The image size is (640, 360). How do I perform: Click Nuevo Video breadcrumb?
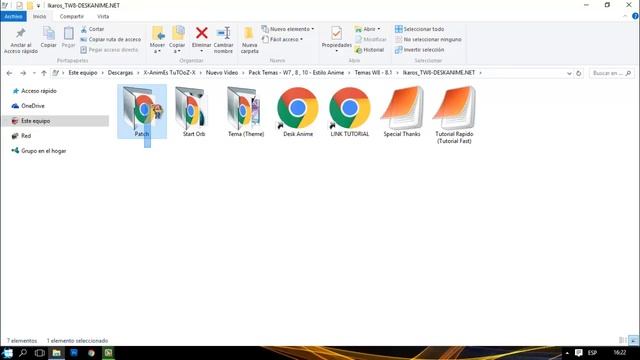point(222,73)
